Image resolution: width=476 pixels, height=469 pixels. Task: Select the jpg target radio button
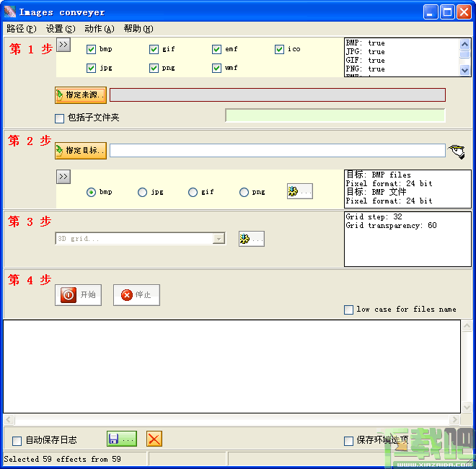coord(142,192)
